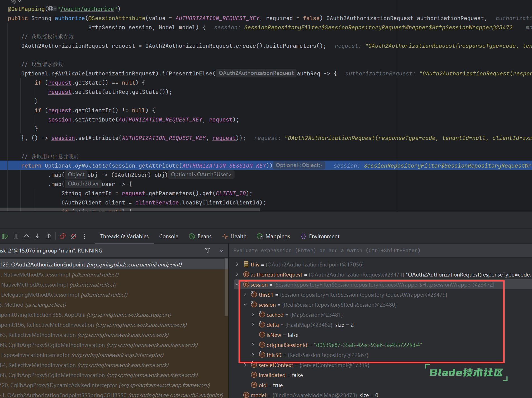
Task: Select the DelegatingMethodAccessorImpl stack frame
Action: click(x=112, y=294)
